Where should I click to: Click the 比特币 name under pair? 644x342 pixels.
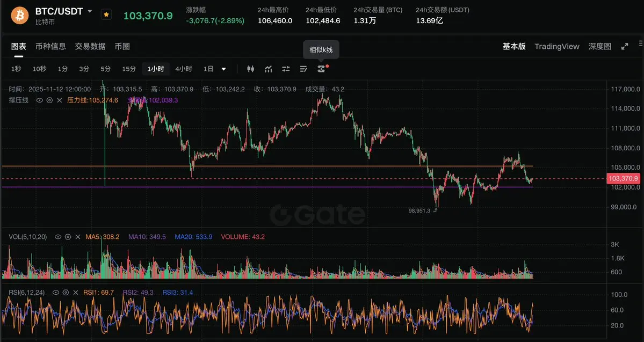coord(45,22)
